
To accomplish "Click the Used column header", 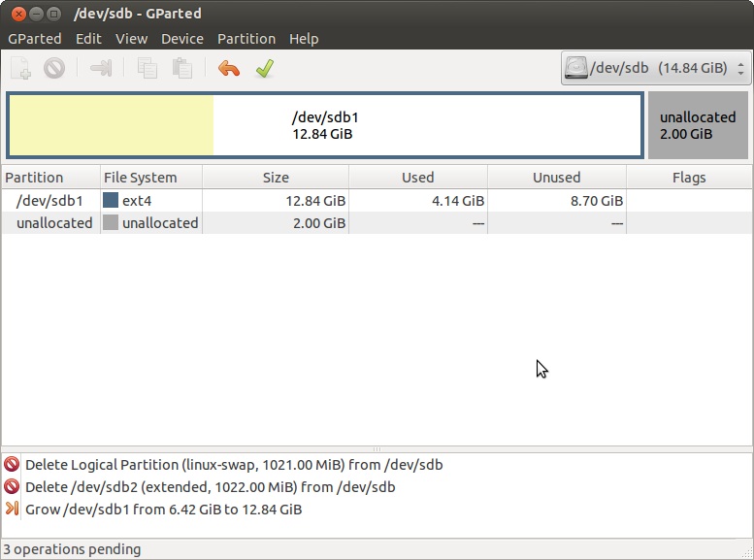I will pyautogui.click(x=418, y=178).
